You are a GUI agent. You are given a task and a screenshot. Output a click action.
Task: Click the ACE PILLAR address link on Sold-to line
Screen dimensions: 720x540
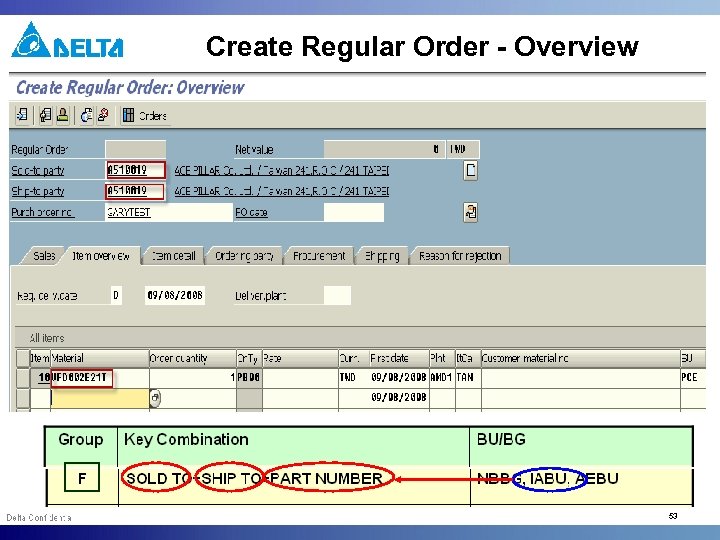(x=281, y=170)
